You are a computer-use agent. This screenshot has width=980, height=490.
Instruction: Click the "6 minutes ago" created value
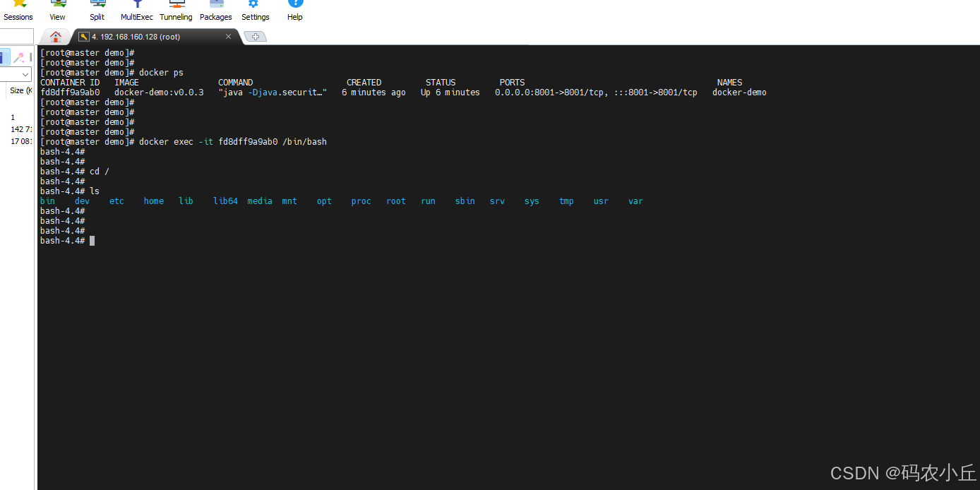(374, 92)
